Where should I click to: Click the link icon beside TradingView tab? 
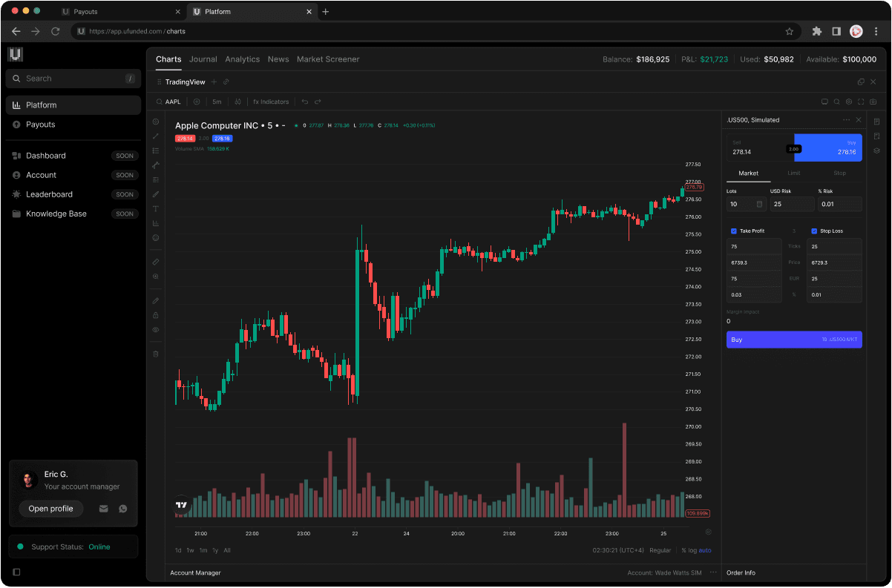coord(226,82)
